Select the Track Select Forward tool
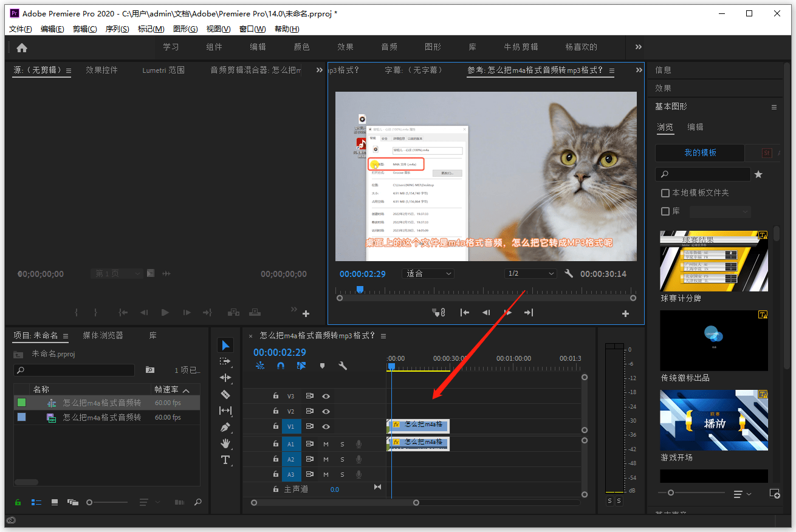 [x=225, y=361]
